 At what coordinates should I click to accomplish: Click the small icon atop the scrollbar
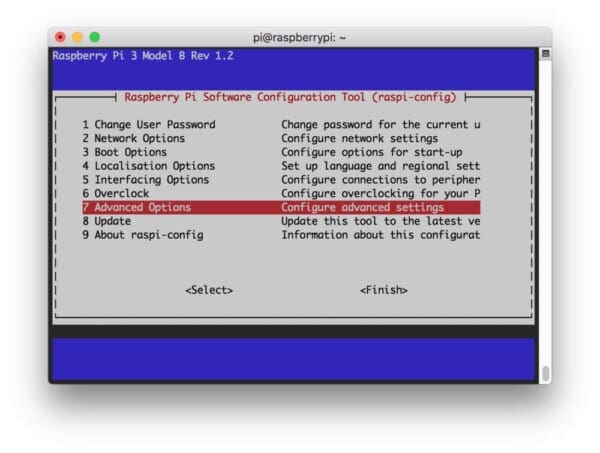(x=545, y=53)
